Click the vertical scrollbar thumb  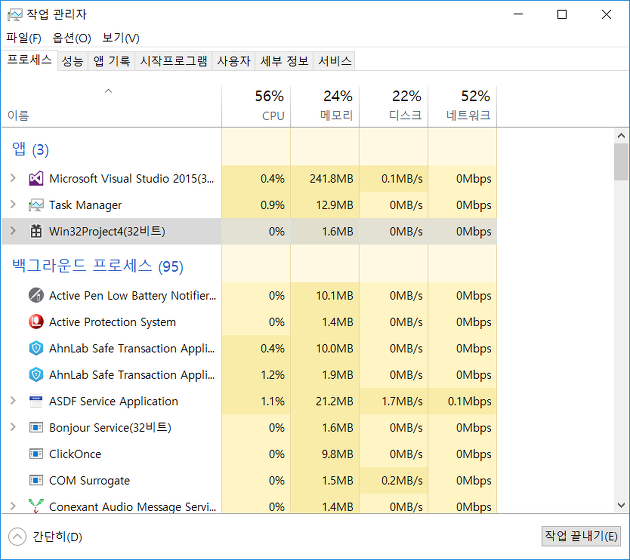(621, 162)
